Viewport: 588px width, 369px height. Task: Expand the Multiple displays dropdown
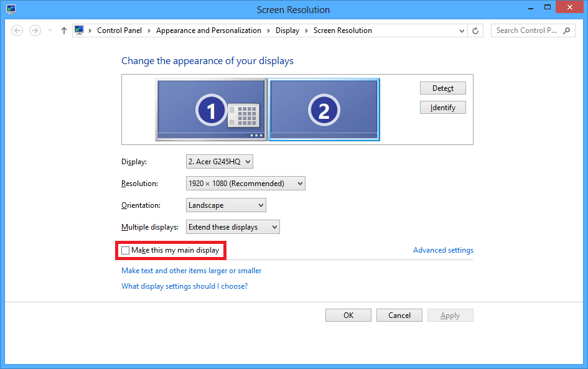click(x=233, y=227)
